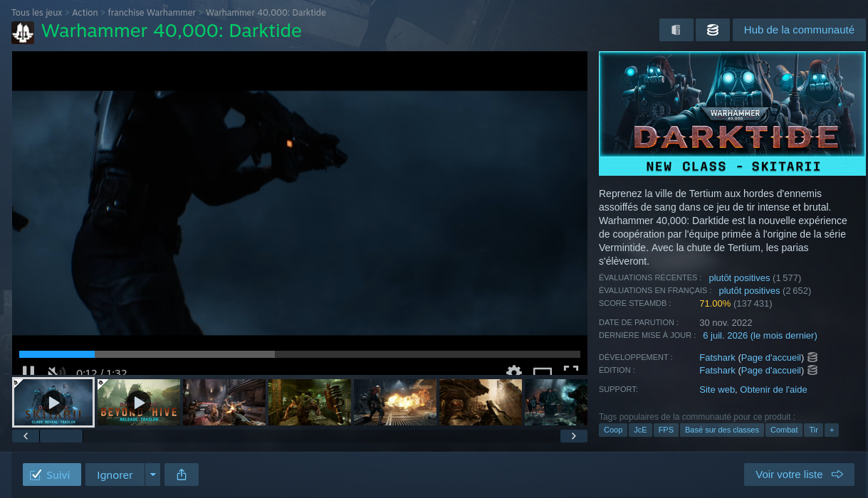This screenshot has width=868, height=498.
Task: Select the third media thumbnail with melee combat
Action: coord(224,402)
